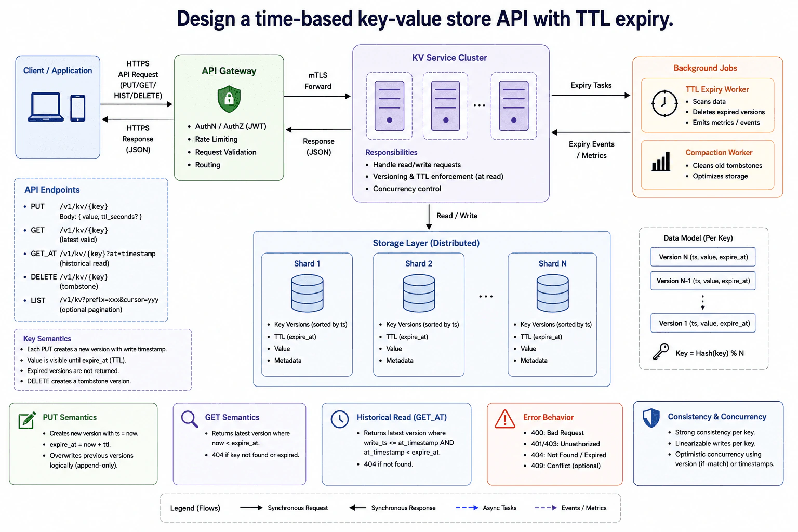Click the Data Model (Per Key) title
798x532 pixels.
click(698, 238)
